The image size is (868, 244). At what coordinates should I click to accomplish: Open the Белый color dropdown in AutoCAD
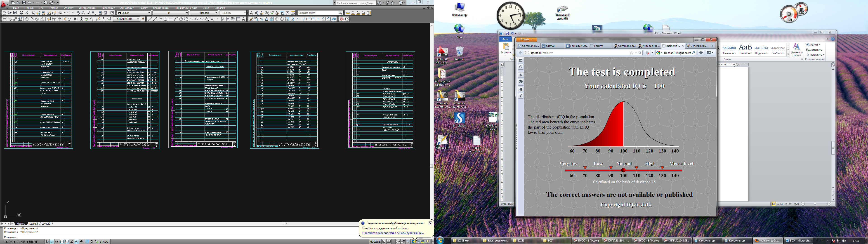pyautogui.click(x=134, y=13)
